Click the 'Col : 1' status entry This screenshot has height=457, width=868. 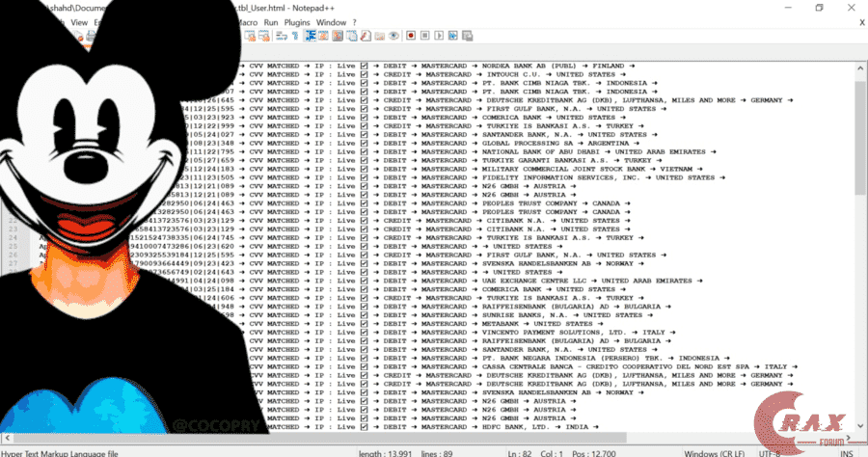tap(551, 454)
